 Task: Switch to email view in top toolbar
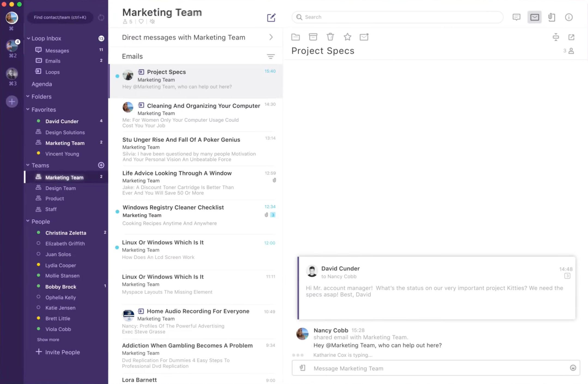(534, 17)
